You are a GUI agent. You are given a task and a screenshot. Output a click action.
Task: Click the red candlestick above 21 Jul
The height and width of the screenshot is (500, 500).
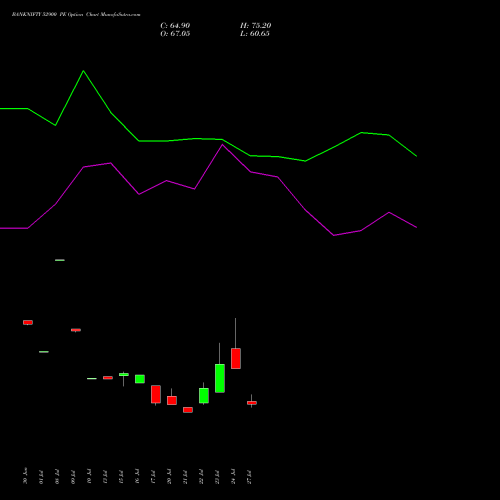[x=188, y=410]
